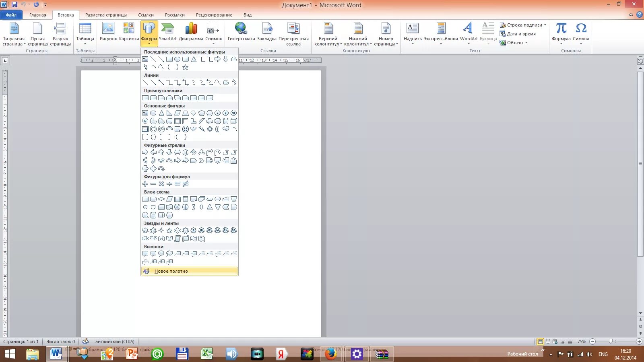Expand the Экспресс-блоки quick parts menu
Image resolution: width=644 pixels, height=362 pixels.
point(441,34)
